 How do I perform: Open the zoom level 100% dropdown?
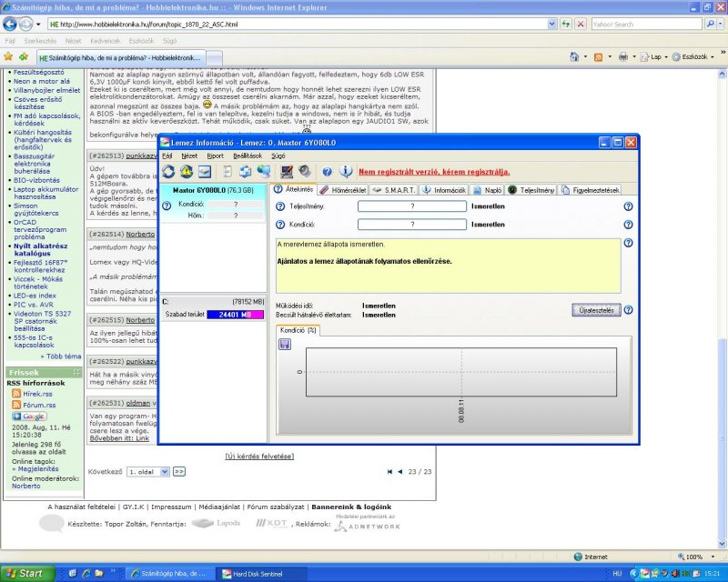[713, 557]
